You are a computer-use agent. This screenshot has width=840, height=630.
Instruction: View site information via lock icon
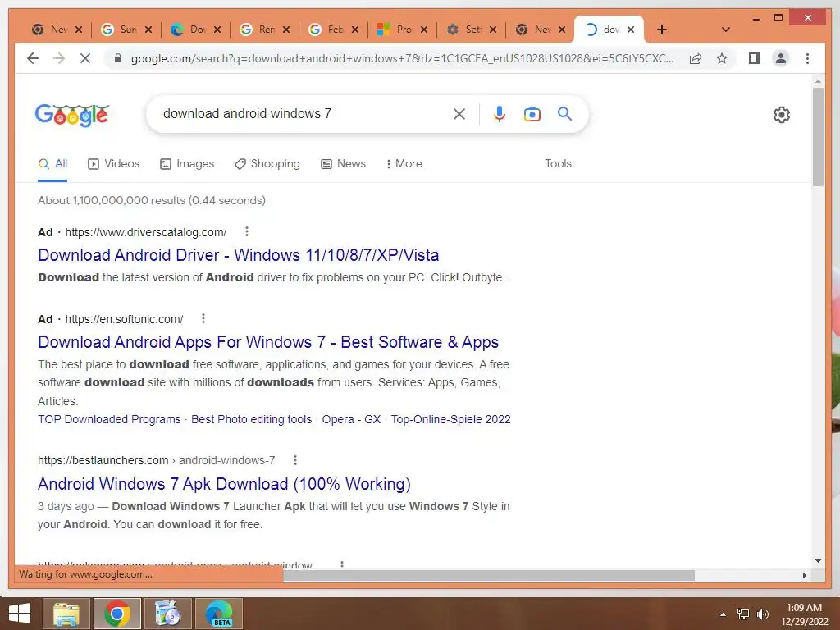118,58
